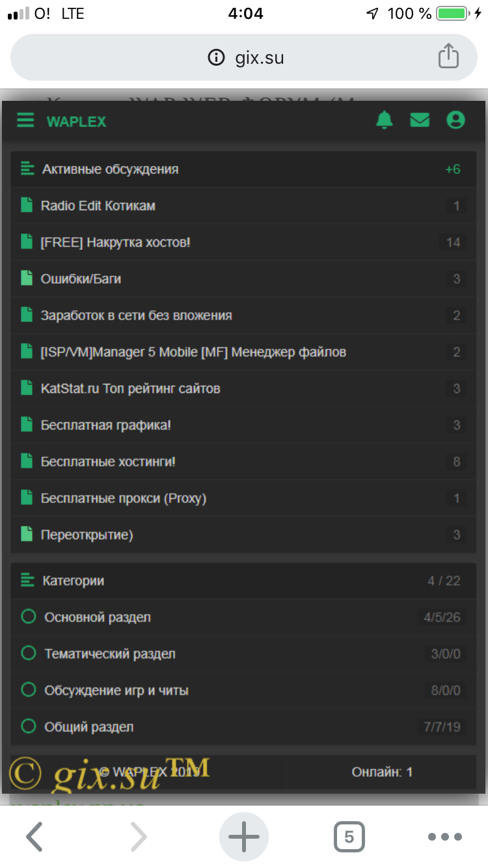
Task: Tap the gix.su address bar
Action: [x=245, y=57]
